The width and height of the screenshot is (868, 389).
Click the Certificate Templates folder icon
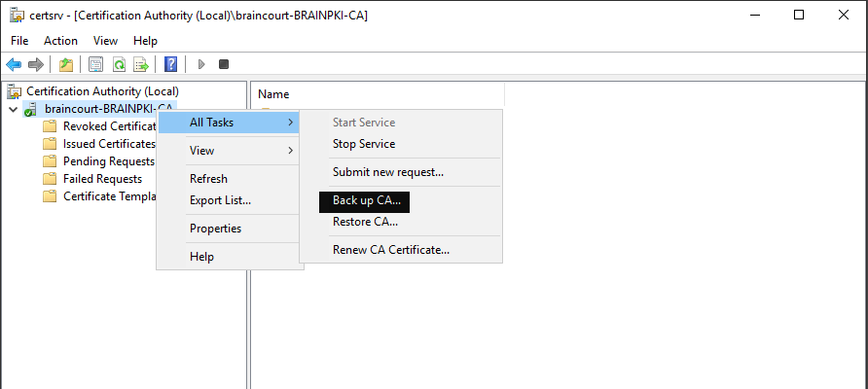(x=50, y=195)
